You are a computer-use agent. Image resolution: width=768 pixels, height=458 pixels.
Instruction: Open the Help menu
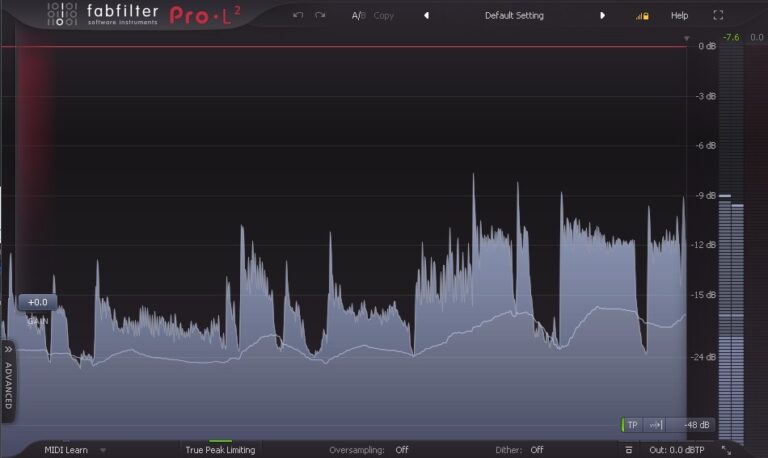(x=679, y=15)
